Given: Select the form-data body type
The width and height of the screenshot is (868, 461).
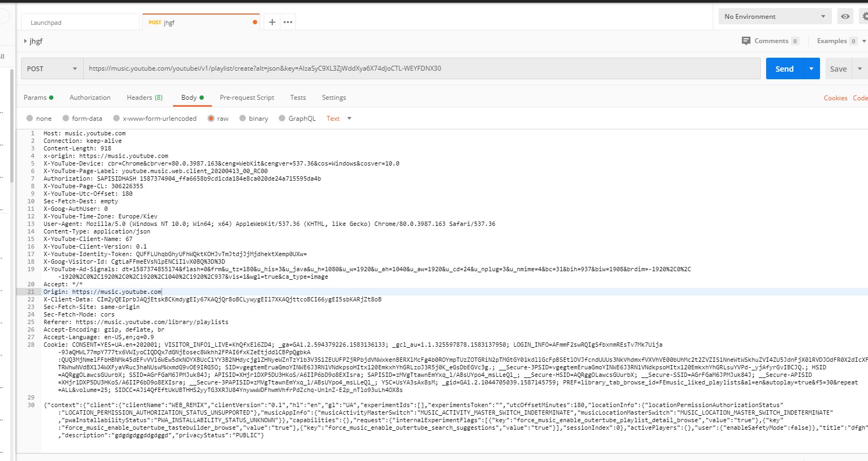Looking at the screenshot, I should [x=66, y=119].
